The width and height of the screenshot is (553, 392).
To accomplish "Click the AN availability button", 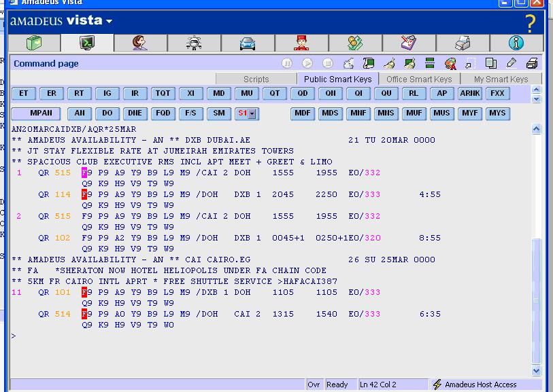I will [x=80, y=113].
